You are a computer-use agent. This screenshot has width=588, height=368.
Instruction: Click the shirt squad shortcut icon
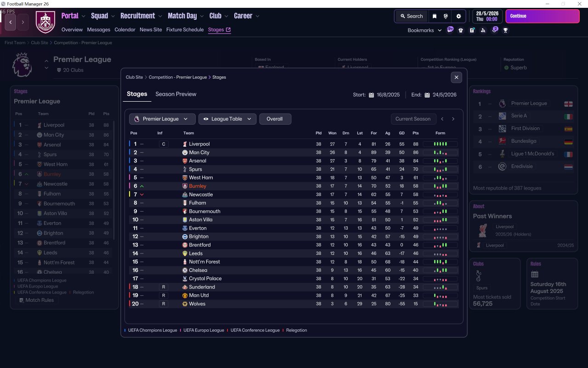point(461,30)
